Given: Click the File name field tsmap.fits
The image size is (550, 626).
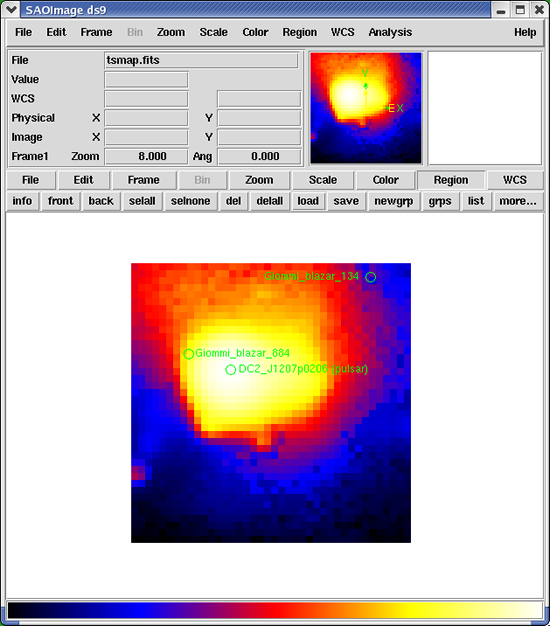Looking at the screenshot, I should click(202, 60).
